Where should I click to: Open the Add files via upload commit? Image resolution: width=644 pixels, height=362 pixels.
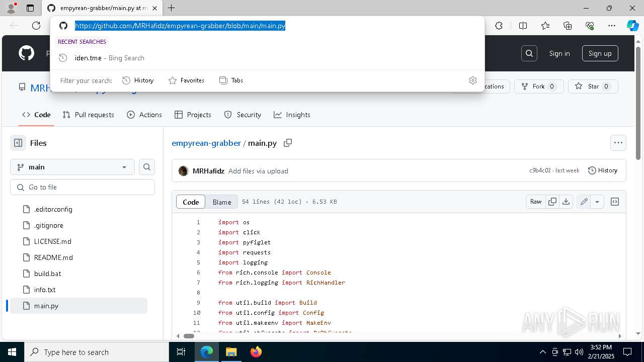pos(258,171)
